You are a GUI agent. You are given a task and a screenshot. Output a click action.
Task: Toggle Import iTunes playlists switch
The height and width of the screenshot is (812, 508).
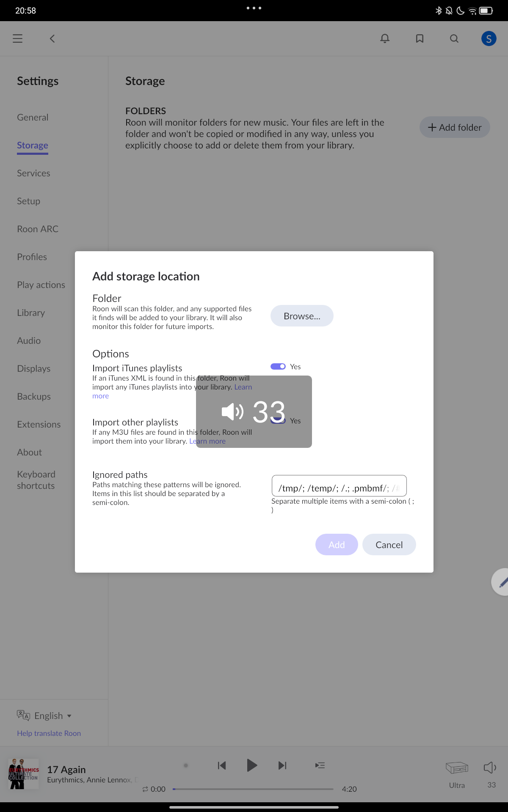tap(278, 366)
